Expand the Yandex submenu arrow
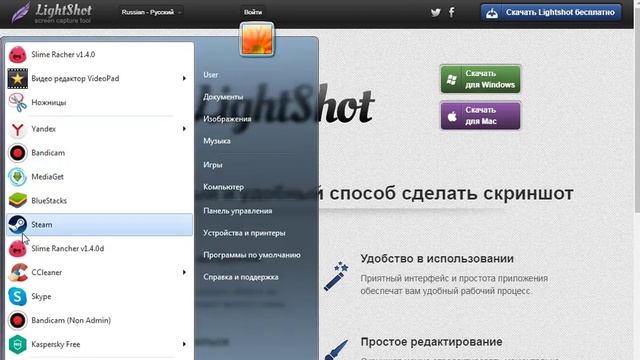This screenshot has height=360, width=640. pos(184,129)
